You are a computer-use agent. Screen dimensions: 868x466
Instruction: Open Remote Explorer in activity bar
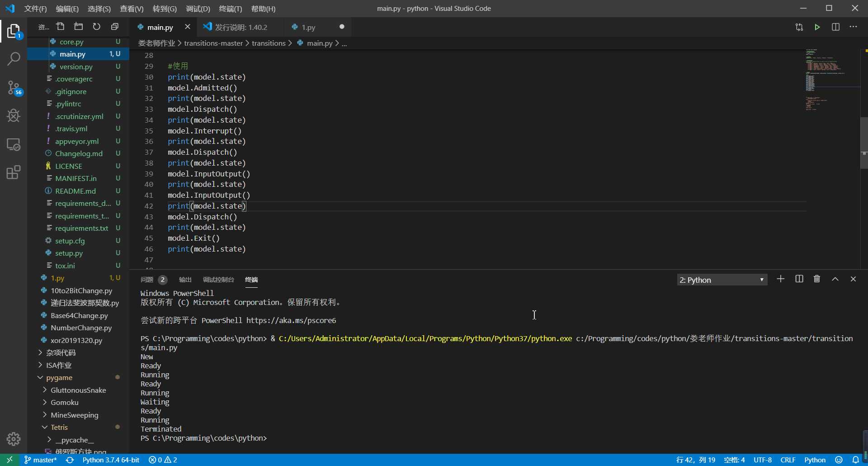pyautogui.click(x=14, y=144)
